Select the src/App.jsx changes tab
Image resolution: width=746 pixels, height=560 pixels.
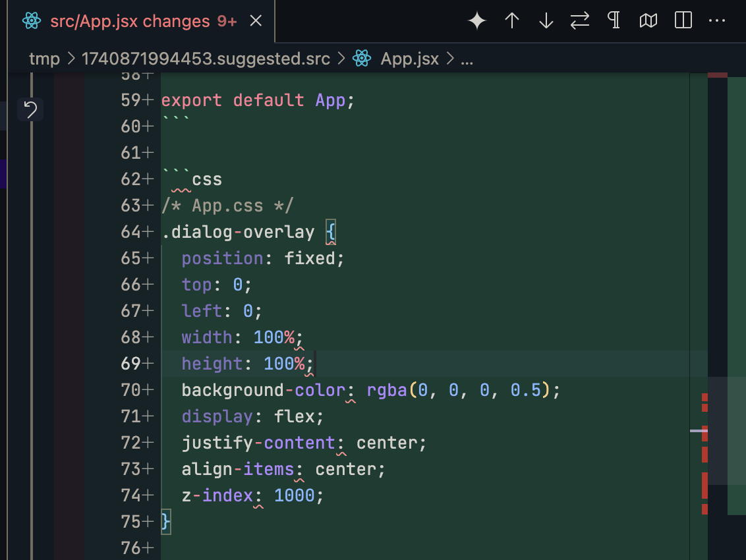(141, 21)
